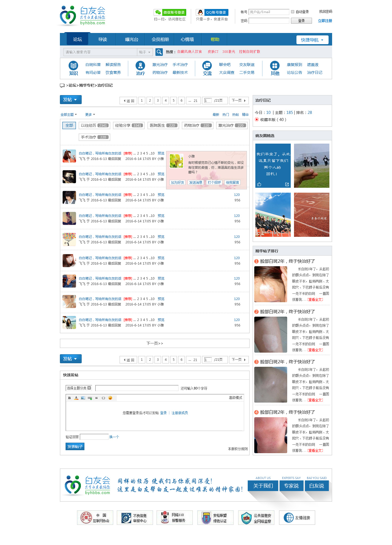The height and width of the screenshot is (545, 392).
Task: Sort threads by 精华
Action: pyautogui.click(x=245, y=114)
